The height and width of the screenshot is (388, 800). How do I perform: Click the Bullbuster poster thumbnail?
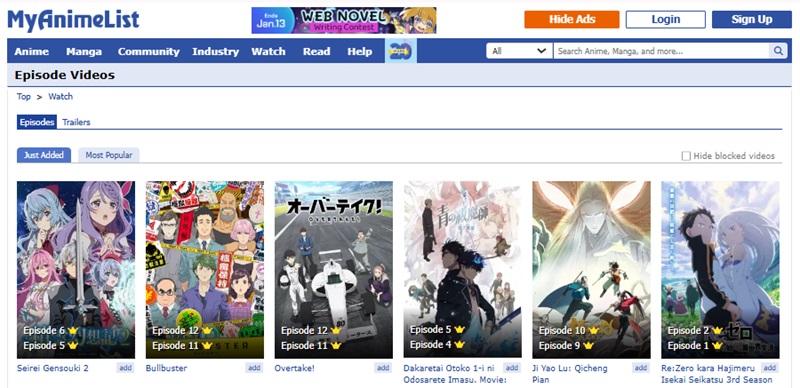tap(205, 270)
